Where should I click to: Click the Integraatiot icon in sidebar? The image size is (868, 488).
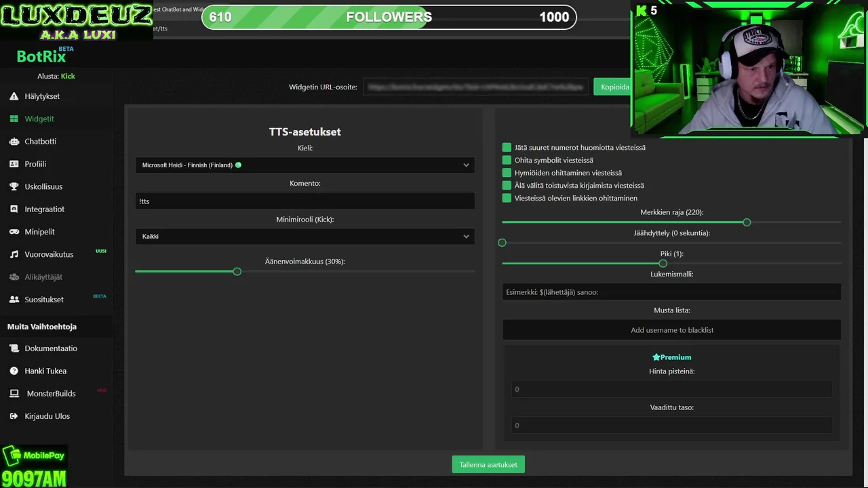[x=14, y=209]
